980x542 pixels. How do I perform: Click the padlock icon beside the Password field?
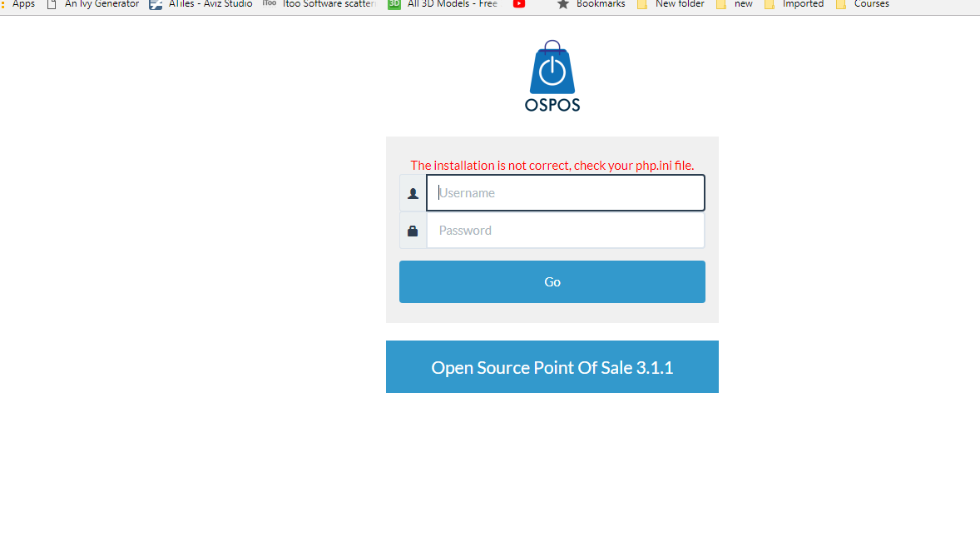pyautogui.click(x=413, y=230)
